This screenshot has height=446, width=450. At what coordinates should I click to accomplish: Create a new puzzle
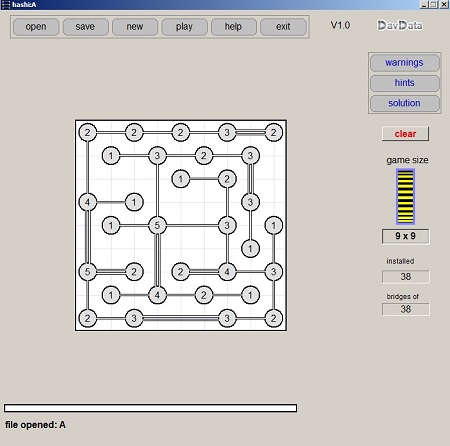pos(135,27)
